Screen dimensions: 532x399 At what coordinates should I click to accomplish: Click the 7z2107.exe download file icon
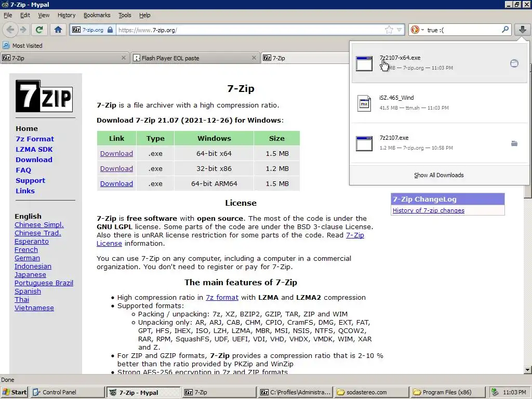(364, 143)
